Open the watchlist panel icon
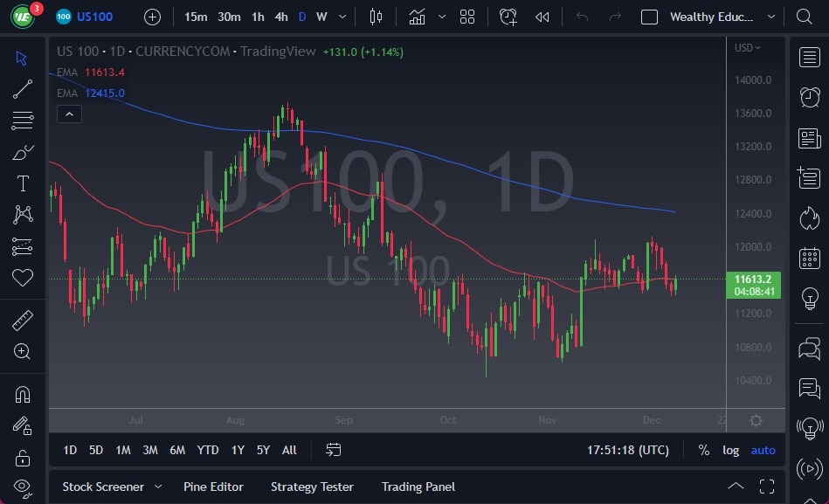This screenshot has width=829, height=504. tap(809, 57)
